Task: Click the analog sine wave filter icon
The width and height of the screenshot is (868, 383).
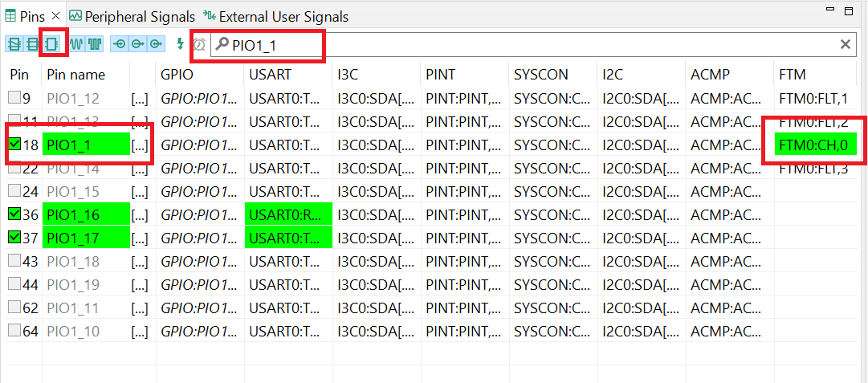Action: tap(78, 44)
